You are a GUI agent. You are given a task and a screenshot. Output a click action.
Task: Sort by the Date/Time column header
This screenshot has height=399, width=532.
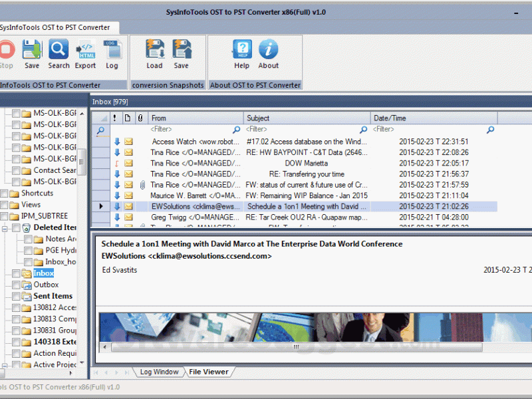point(434,118)
